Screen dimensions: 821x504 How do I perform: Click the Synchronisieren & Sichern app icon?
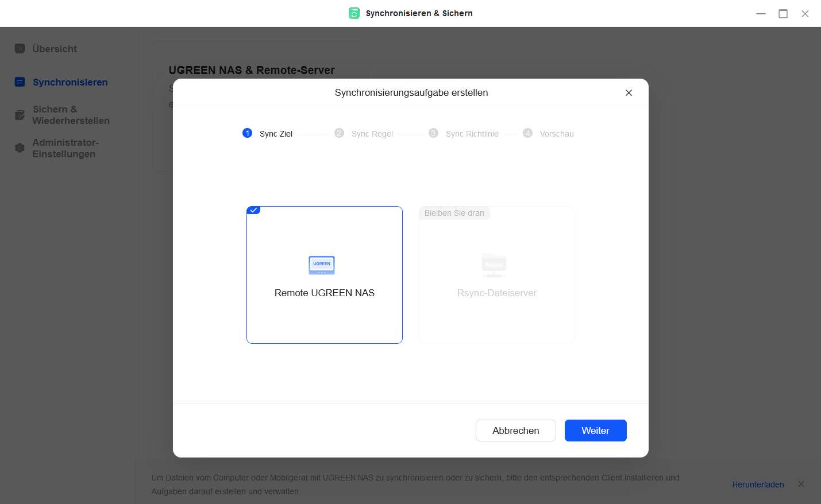tap(354, 13)
